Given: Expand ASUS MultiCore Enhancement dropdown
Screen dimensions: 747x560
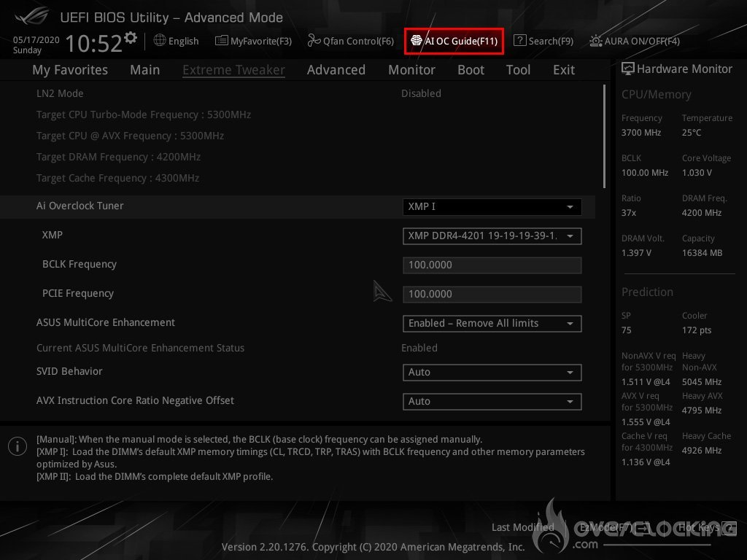Looking at the screenshot, I should (492, 324).
